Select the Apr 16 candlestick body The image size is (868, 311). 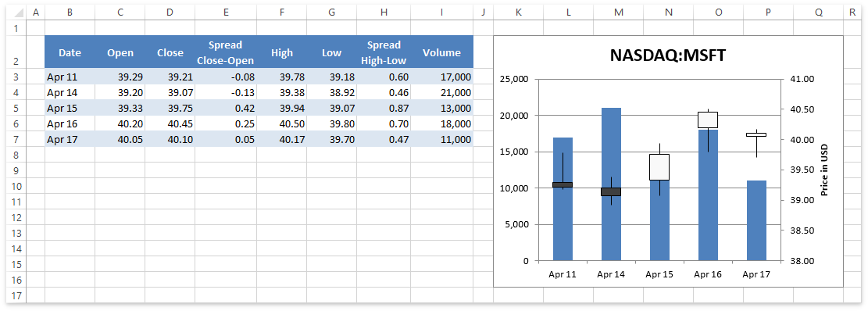tap(708, 120)
